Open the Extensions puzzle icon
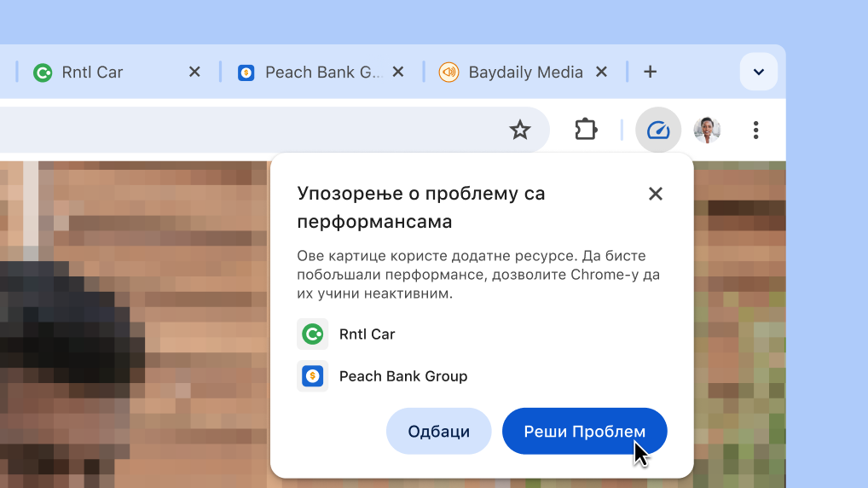Screen dimensions: 868x488 click(586, 131)
